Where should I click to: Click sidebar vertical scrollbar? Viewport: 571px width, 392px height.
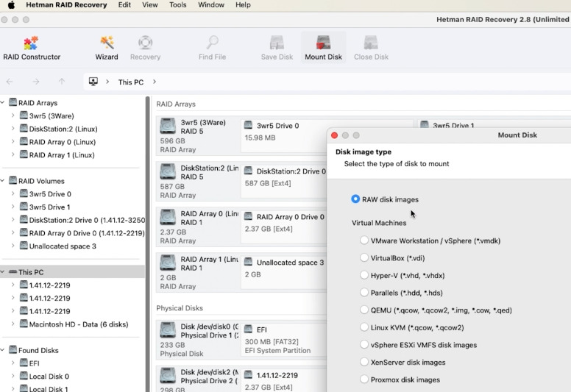point(147,244)
